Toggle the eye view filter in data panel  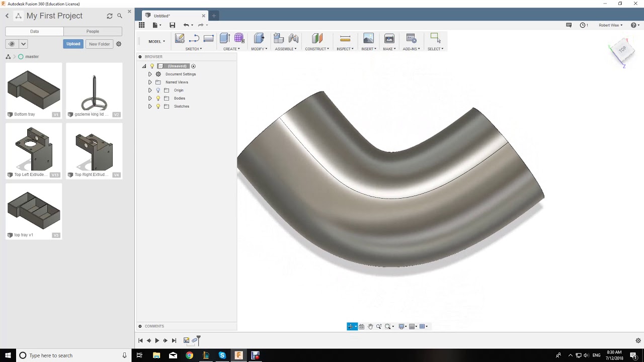(x=12, y=44)
